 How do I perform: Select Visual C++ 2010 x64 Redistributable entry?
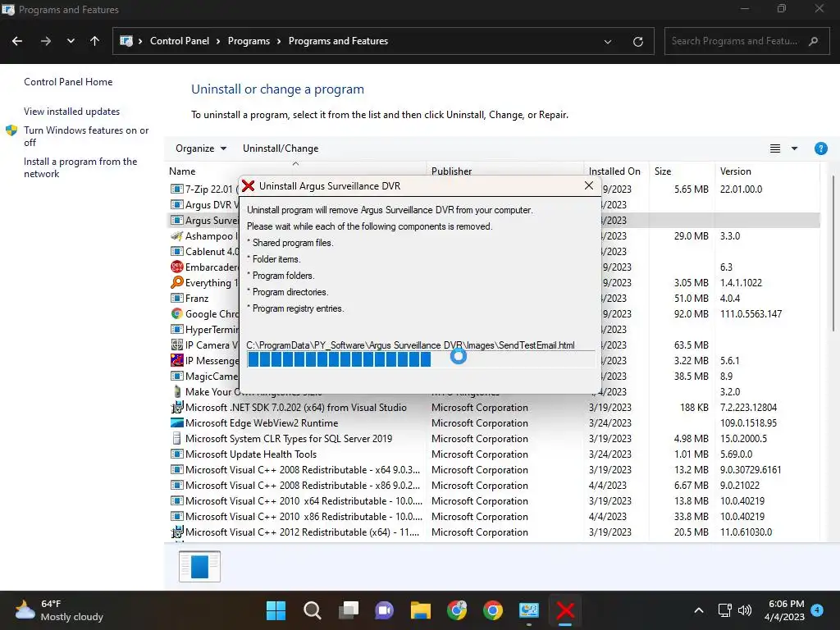[x=304, y=501]
